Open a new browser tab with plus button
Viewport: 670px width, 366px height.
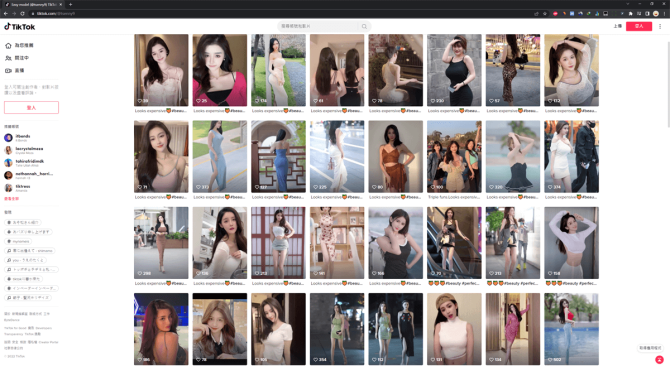tap(70, 4)
